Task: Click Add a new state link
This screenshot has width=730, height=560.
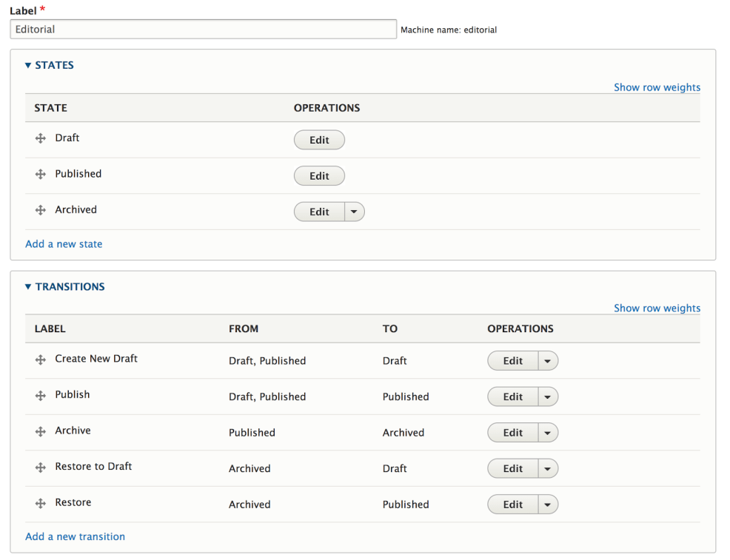Action: coord(64,244)
